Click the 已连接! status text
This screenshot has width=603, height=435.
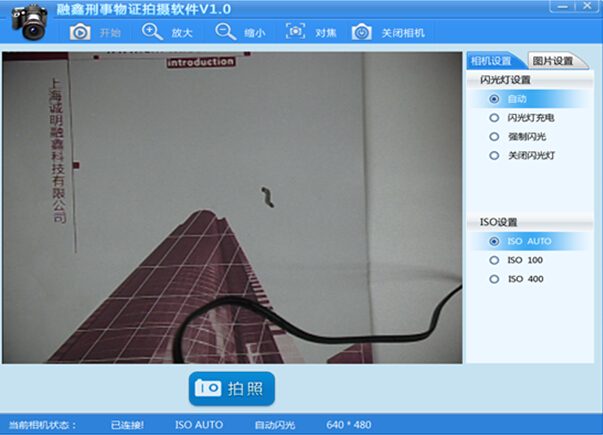click(x=127, y=425)
